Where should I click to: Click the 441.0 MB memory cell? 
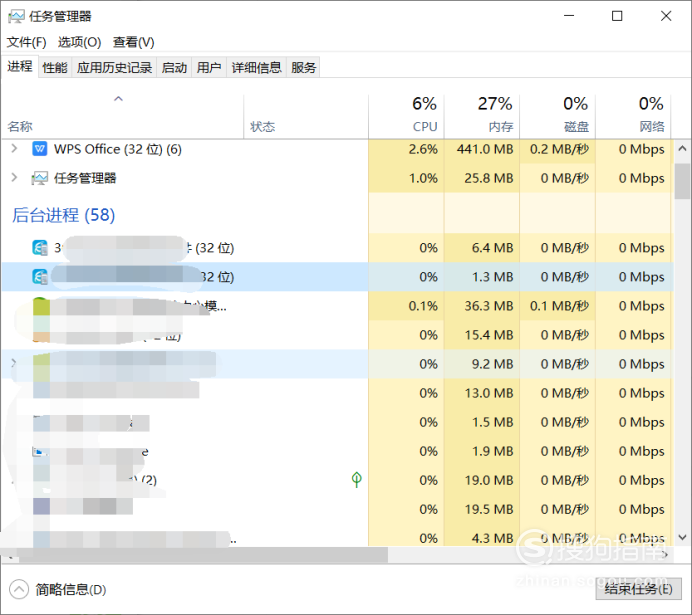click(x=481, y=149)
